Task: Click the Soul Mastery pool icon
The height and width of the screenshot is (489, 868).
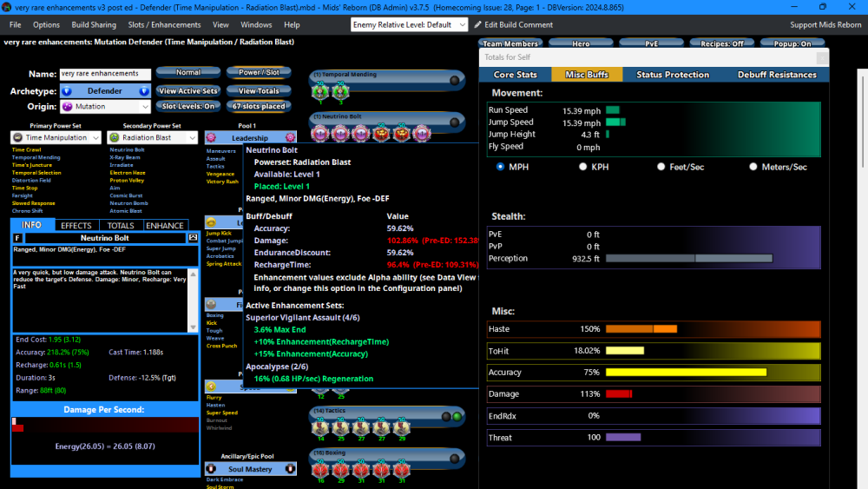Action: click(212, 469)
